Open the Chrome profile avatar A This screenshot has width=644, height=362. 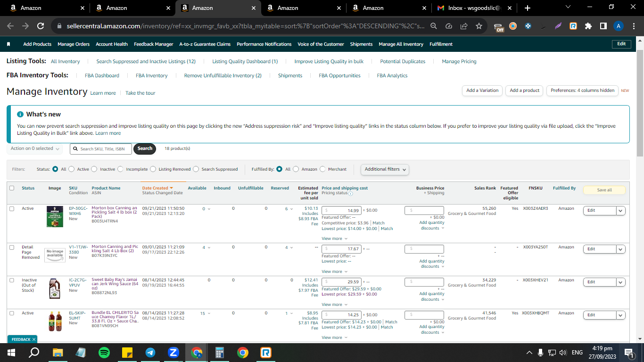click(x=619, y=26)
